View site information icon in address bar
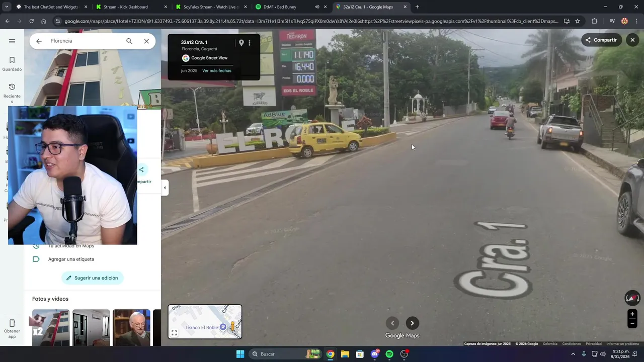644x362 pixels. [x=57, y=21]
